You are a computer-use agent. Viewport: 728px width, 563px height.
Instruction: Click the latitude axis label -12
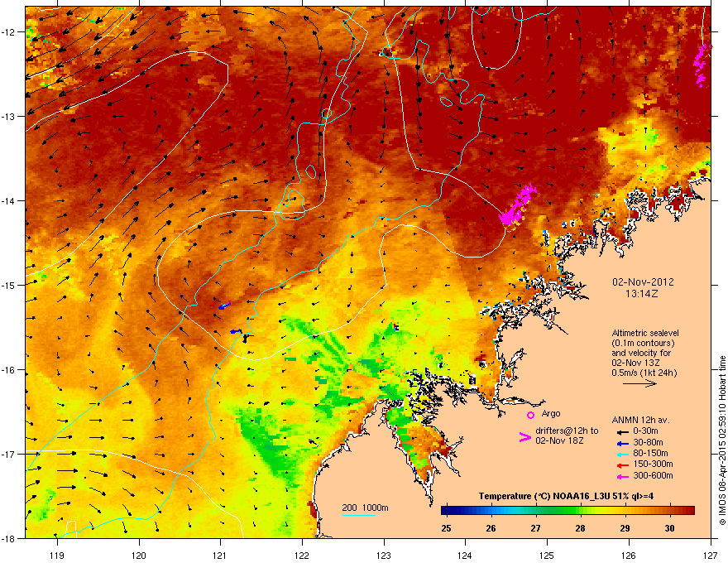point(8,31)
